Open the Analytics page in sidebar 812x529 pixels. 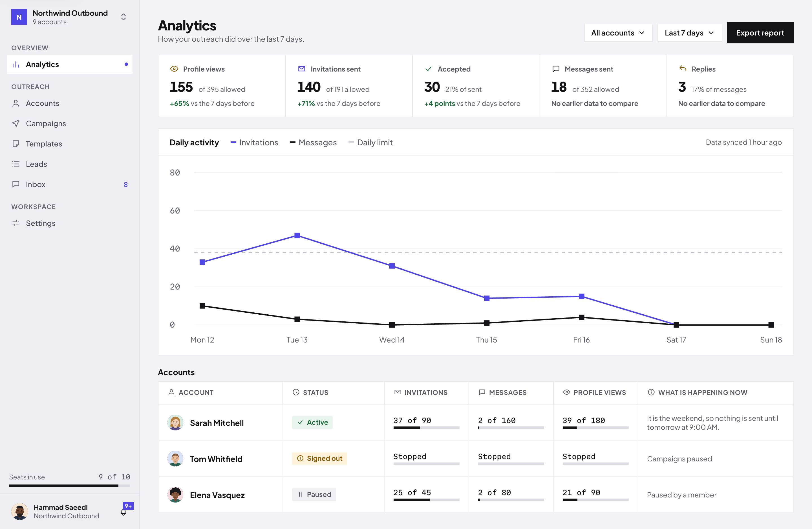(70, 65)
